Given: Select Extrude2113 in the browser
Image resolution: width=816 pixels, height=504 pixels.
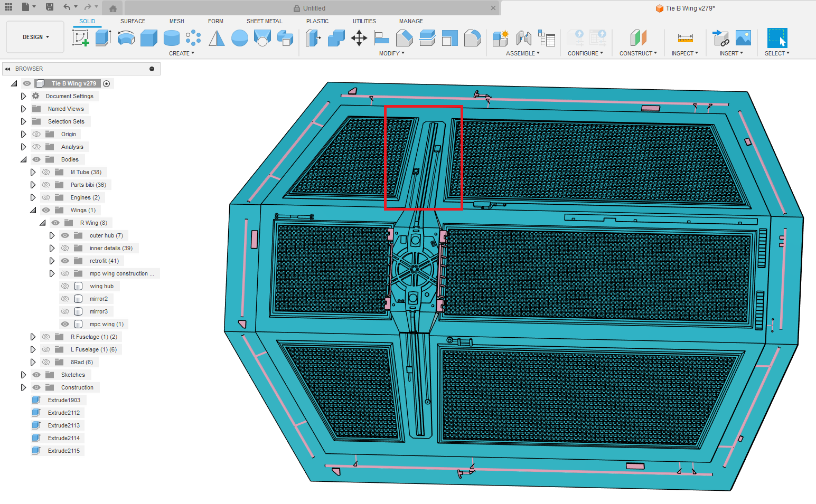Looking at the screenshot, I should [64, 425].
